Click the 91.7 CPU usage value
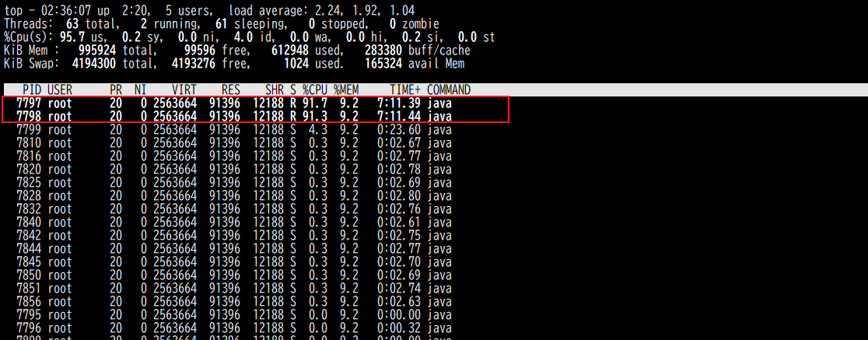Image resolution: width=868 pixels, height=340 pixels. [x=316, y=103]
